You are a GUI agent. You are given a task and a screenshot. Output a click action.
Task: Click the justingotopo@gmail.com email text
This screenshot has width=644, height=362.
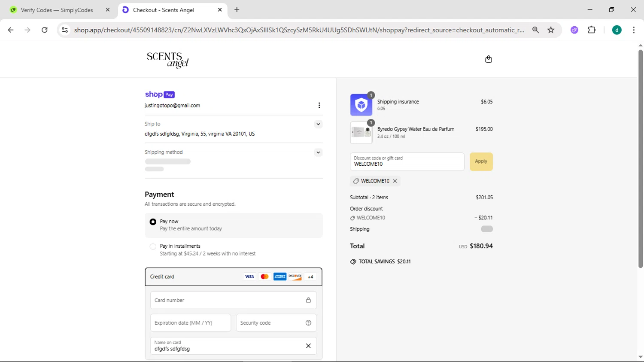coord(172,106)
